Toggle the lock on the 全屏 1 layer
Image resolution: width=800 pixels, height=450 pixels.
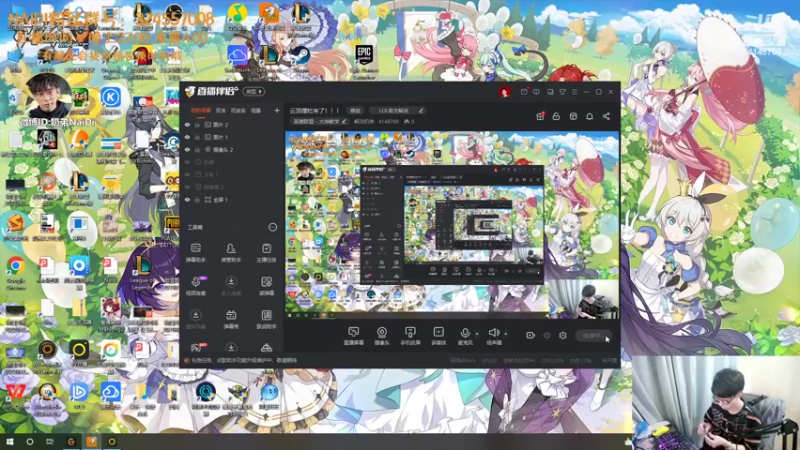(x=197, y=199)
